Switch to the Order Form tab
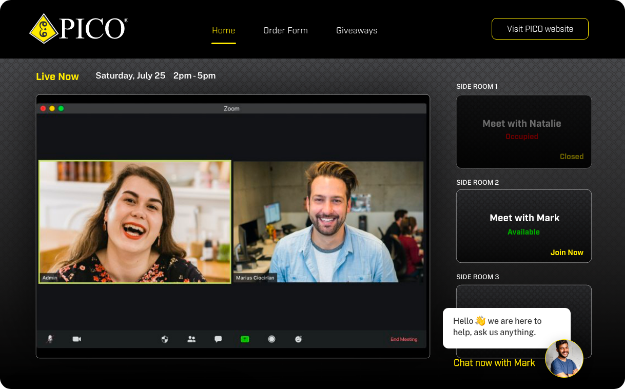 [x=285, y=30]
